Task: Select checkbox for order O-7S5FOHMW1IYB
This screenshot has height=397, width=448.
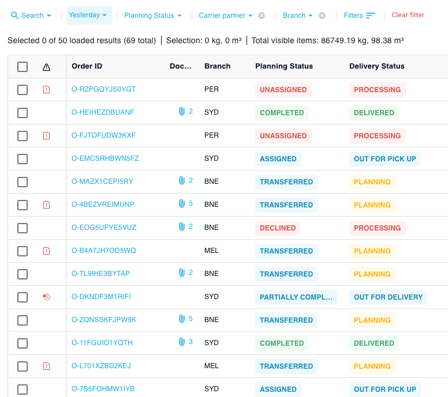Action: coord(22,389)
